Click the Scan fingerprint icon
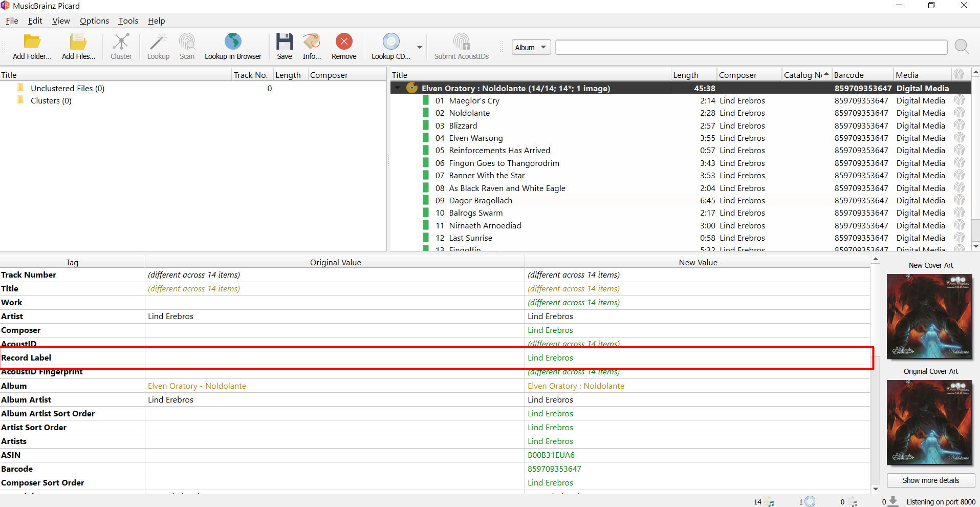Screen dimensions: 980x507 pos(187,41)
